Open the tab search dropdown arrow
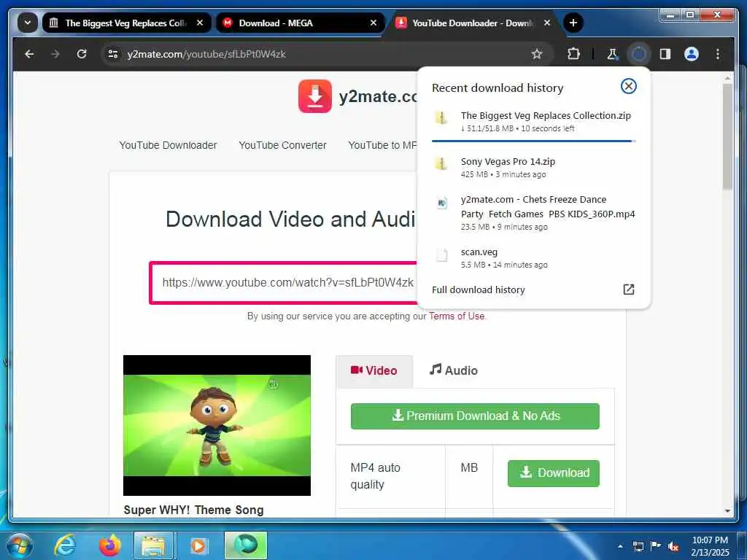Image resolution: width=747 pixels, height=560 pixels. [28, 23]
